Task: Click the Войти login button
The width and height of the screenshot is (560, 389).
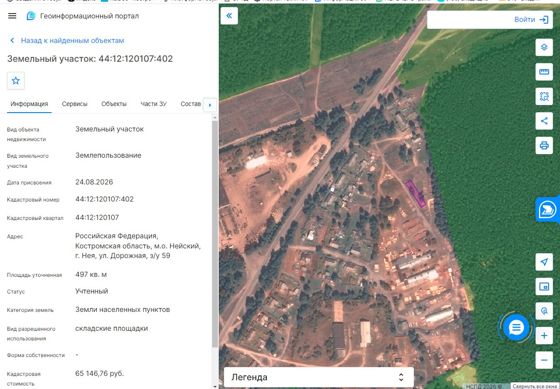Action: click(531, 20)
